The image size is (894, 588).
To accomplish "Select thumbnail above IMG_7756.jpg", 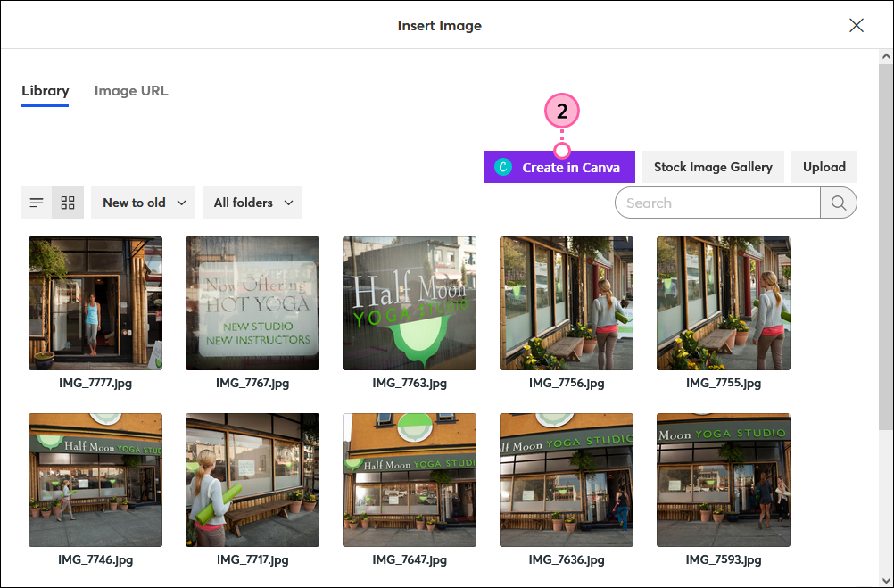I will (x=567, y=303).
